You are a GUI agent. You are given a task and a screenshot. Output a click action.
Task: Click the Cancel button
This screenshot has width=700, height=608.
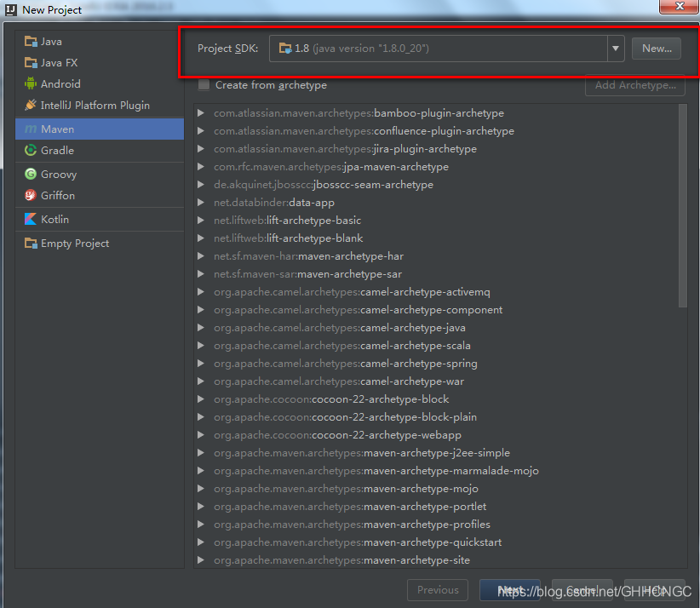(582, 590)
